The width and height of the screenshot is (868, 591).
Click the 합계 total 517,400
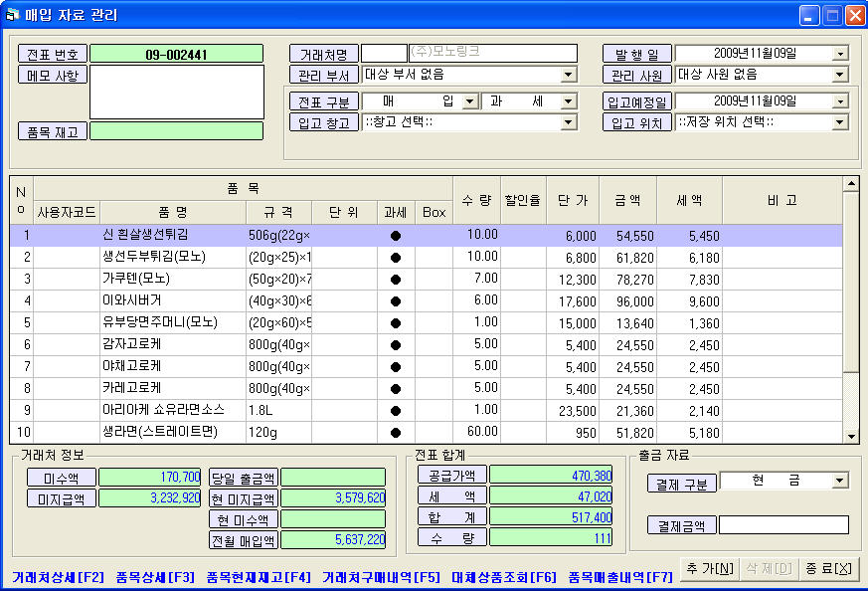551,517
